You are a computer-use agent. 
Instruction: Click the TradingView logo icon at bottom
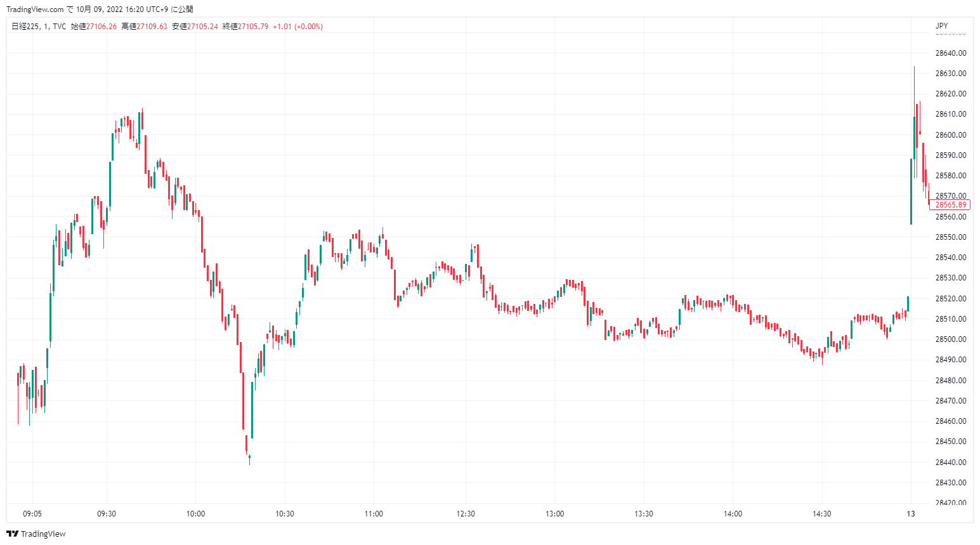click(12, 534)
